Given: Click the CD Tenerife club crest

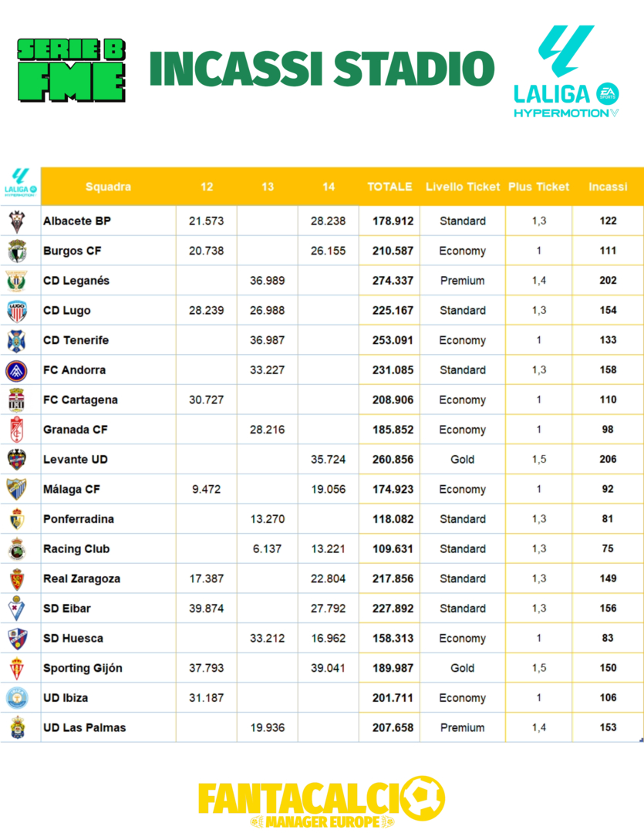Looking at the screenshot, I should click(17, 340).
